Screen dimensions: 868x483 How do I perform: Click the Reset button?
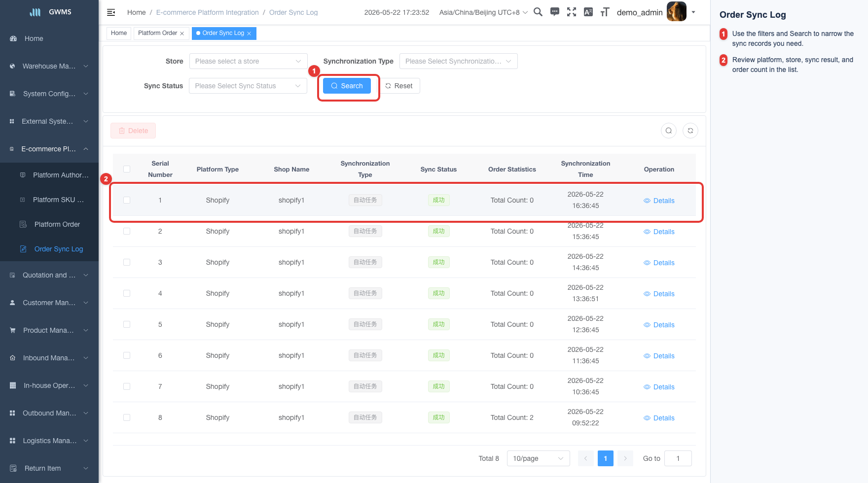(x=399, y=86)
